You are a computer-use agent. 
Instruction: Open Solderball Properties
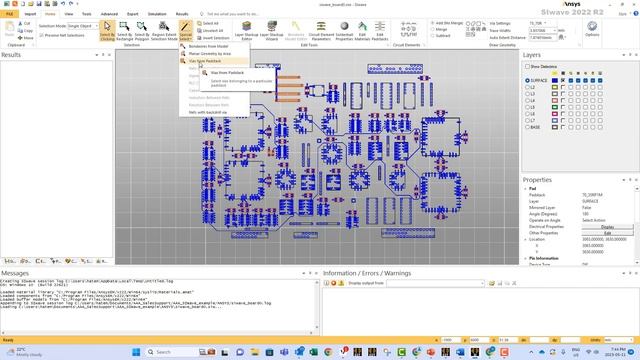[x=344, y=31]
